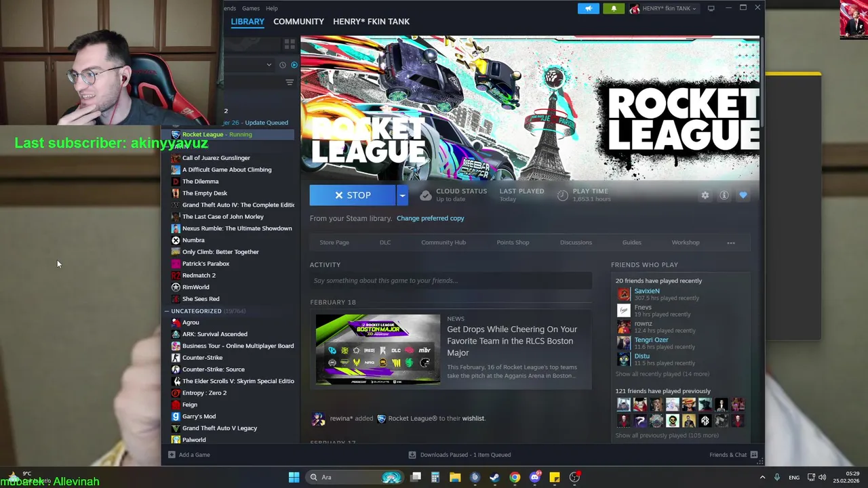This screenshot has height=488, width=868.
Task: Open the Windows Start menu
Action: point(294,477)
